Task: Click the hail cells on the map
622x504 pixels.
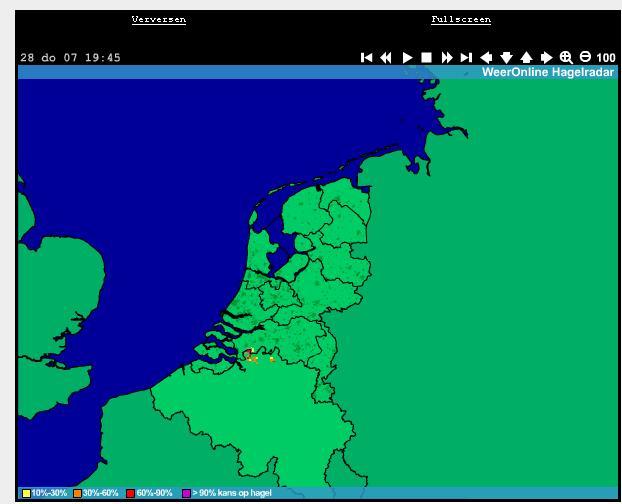Action: 260,356
